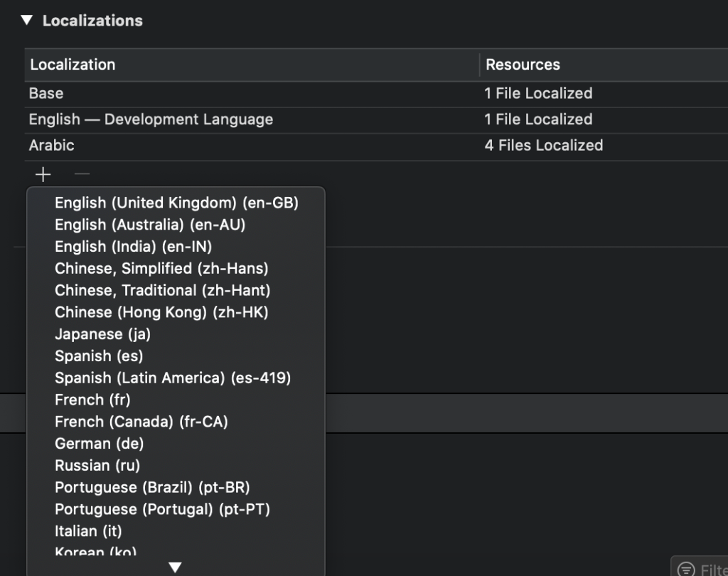Choose Chinese, Traditional (zh-Hant)

click(x=176, y=290)
